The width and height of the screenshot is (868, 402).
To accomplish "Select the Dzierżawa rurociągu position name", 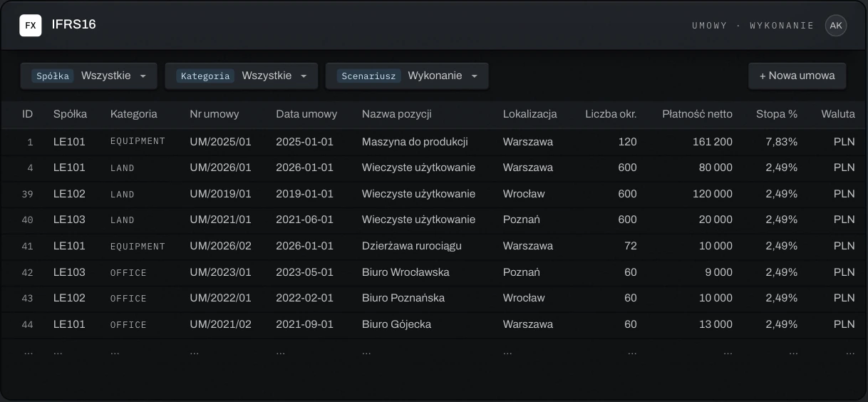I will click(412, 246).
